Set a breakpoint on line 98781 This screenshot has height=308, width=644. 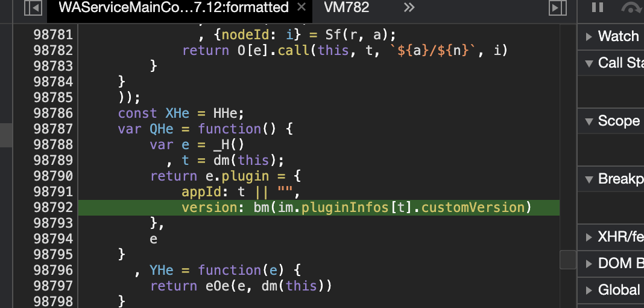pyautogui.click(x=53, y=35)
